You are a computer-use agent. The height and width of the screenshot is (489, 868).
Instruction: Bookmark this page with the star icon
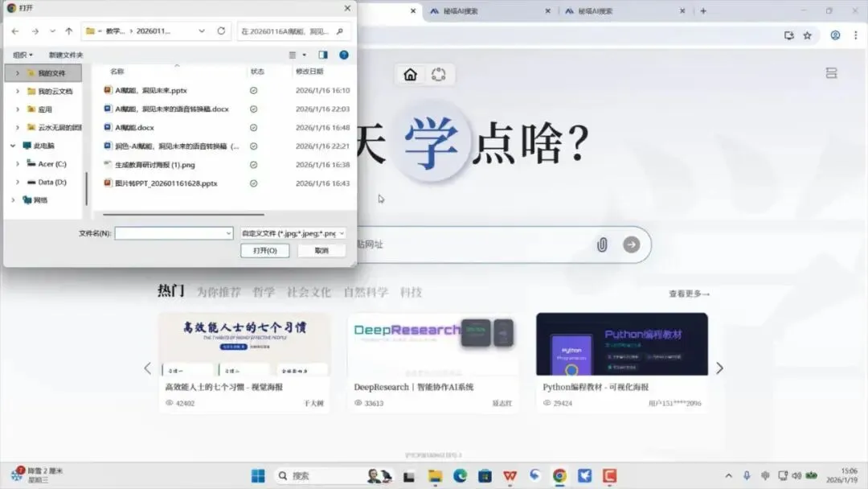tap(807, 35)
